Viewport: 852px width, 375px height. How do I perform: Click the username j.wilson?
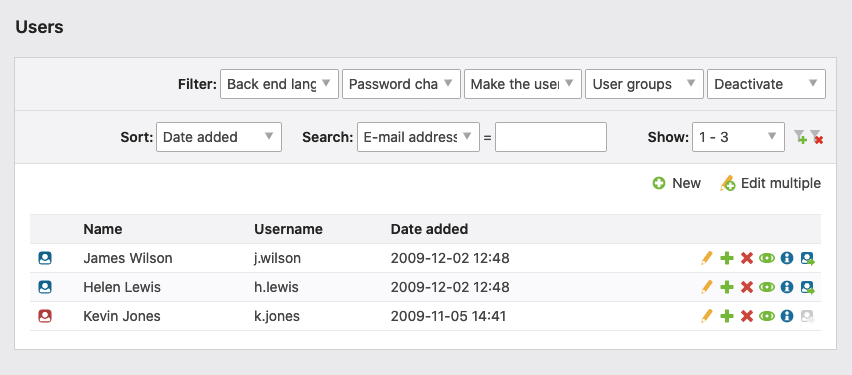(278, 258)
